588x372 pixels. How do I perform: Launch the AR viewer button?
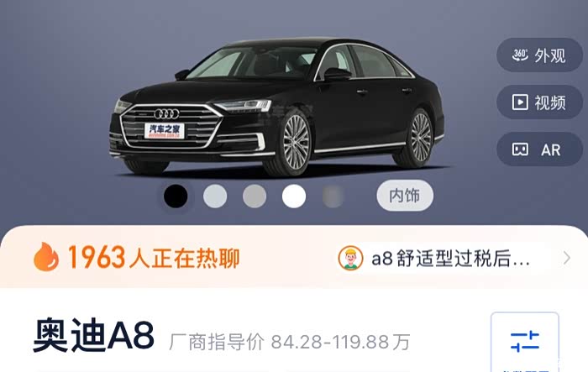click(x=539, y=149)
